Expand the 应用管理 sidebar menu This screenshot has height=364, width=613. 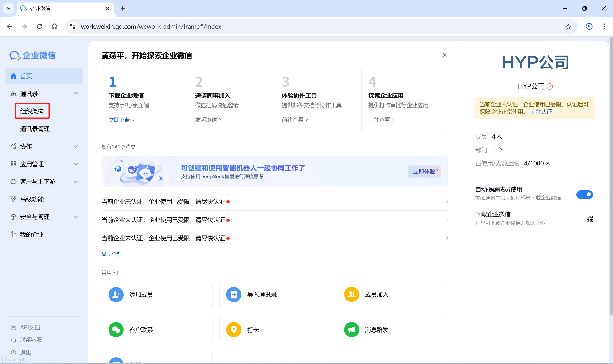click(x=76, y=164)
